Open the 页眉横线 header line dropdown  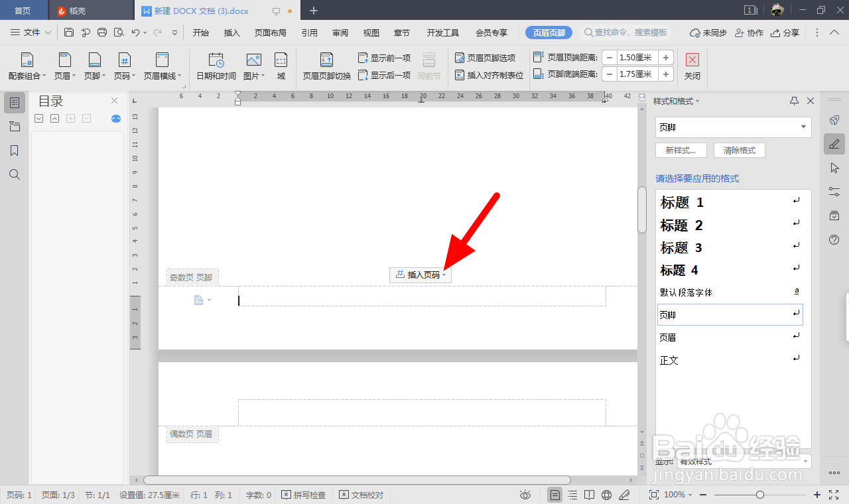(x=163, y=67)
